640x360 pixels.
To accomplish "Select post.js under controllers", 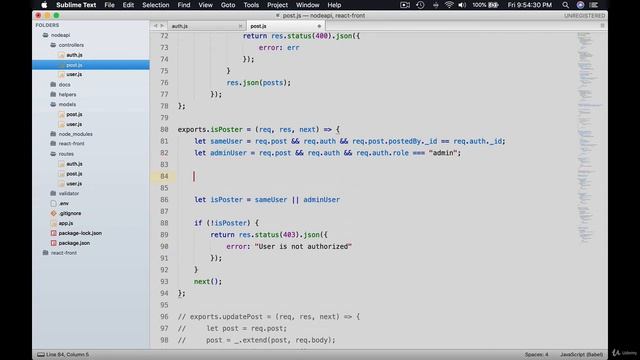I will (74, 65).
